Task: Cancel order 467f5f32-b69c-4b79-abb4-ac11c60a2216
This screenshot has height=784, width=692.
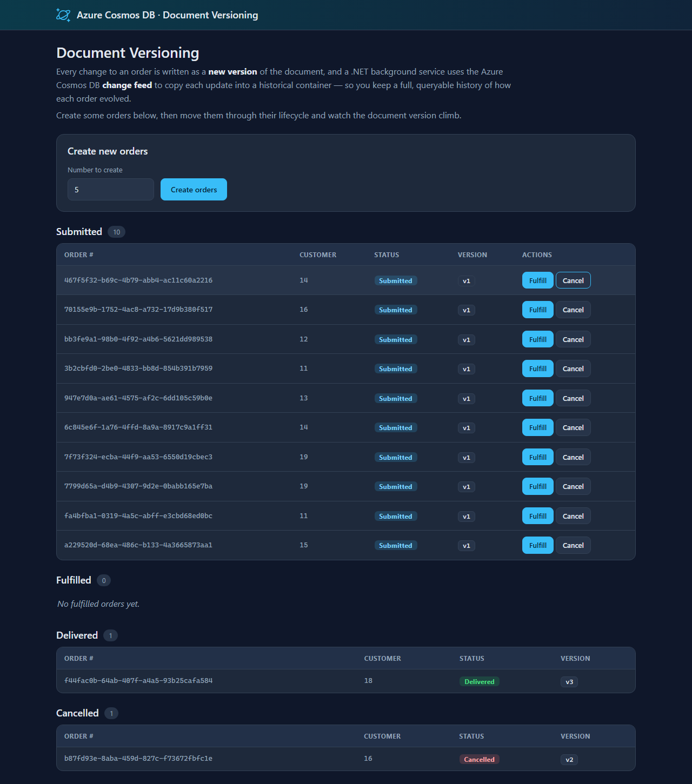Action: [573, 280]
